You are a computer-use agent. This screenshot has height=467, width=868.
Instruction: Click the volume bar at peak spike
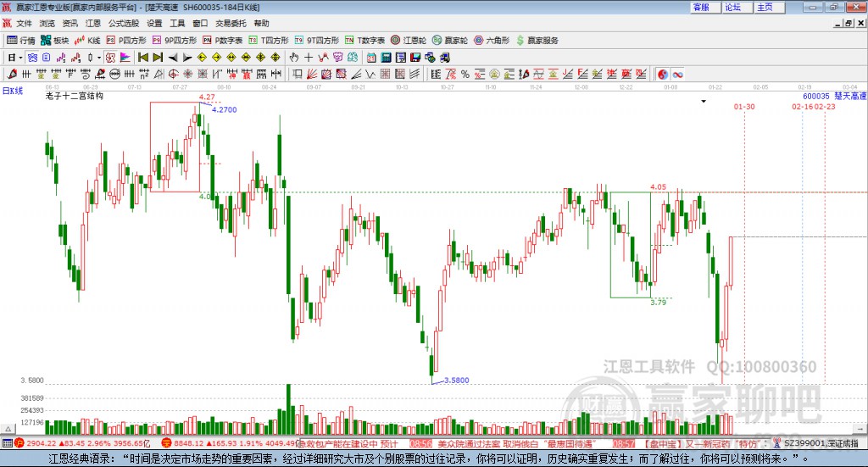click(x=288, y=409)
